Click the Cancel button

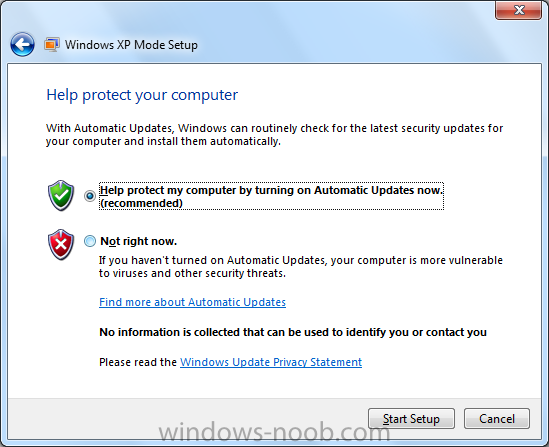coord(497,418)
